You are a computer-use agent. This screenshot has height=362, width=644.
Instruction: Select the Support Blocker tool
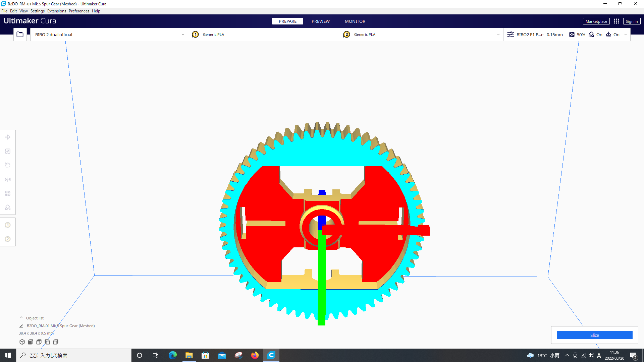(8, 207)
